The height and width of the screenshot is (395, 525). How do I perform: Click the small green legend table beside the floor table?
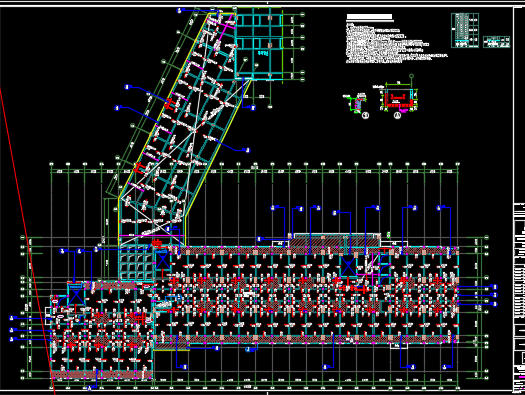click(497, 42)
